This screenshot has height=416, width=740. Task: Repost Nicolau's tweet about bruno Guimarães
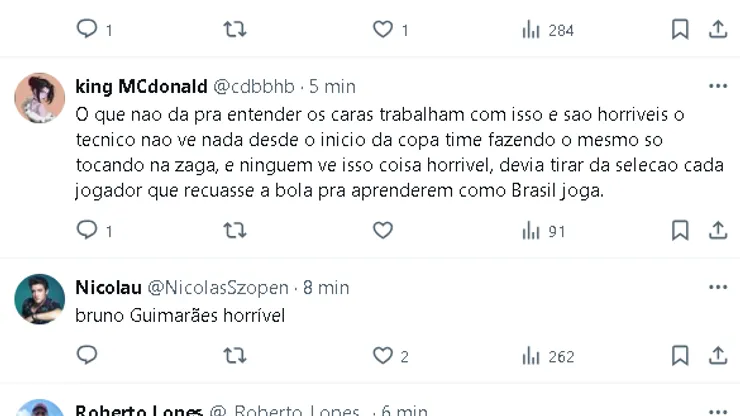pos(234,355)
